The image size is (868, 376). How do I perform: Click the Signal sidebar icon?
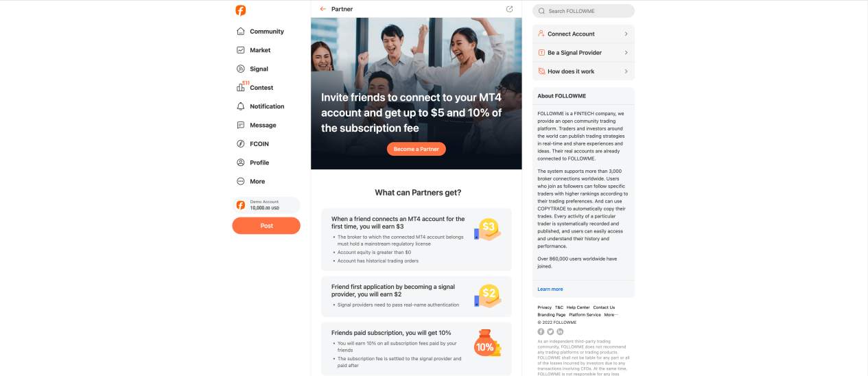click(241, 69)
